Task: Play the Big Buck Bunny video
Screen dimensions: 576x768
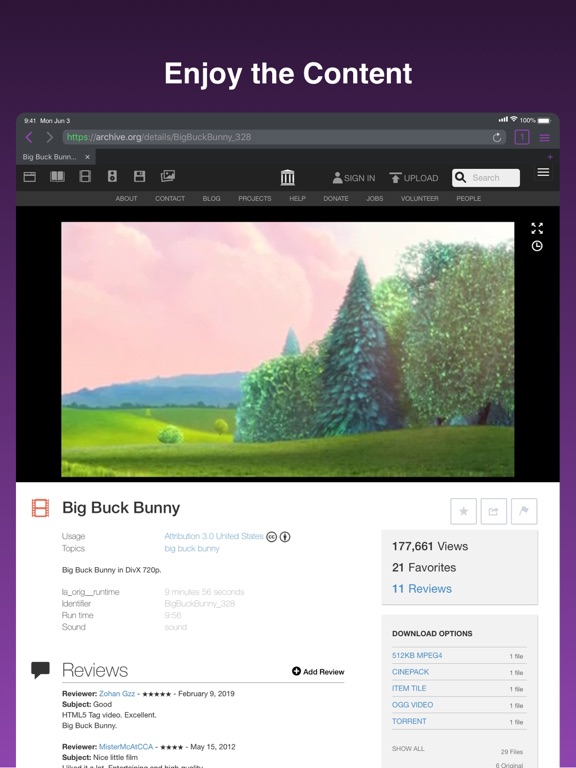Action: click(288, 349)
